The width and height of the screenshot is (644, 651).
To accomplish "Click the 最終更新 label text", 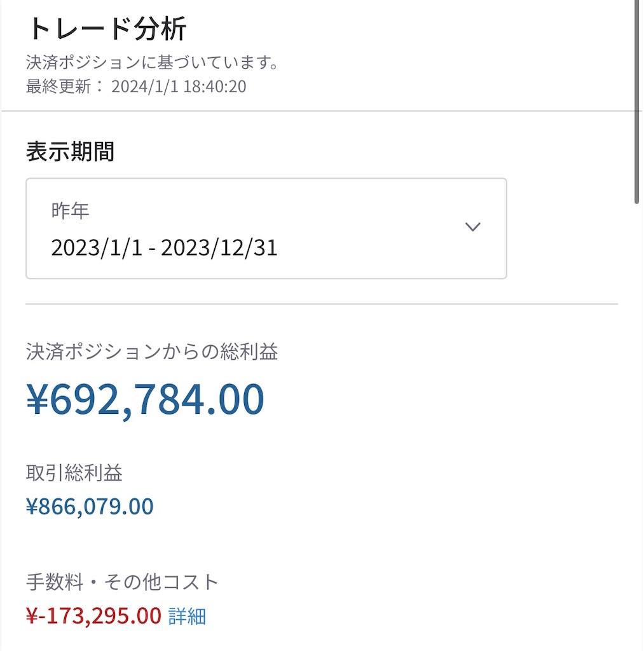I will 58,86.
